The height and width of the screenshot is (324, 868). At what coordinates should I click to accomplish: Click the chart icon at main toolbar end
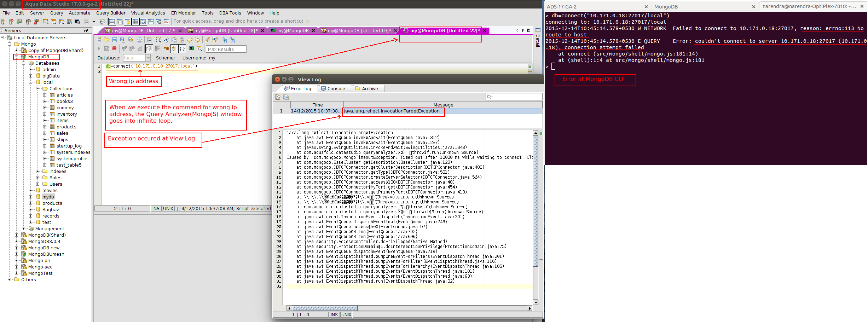[166, 22]
